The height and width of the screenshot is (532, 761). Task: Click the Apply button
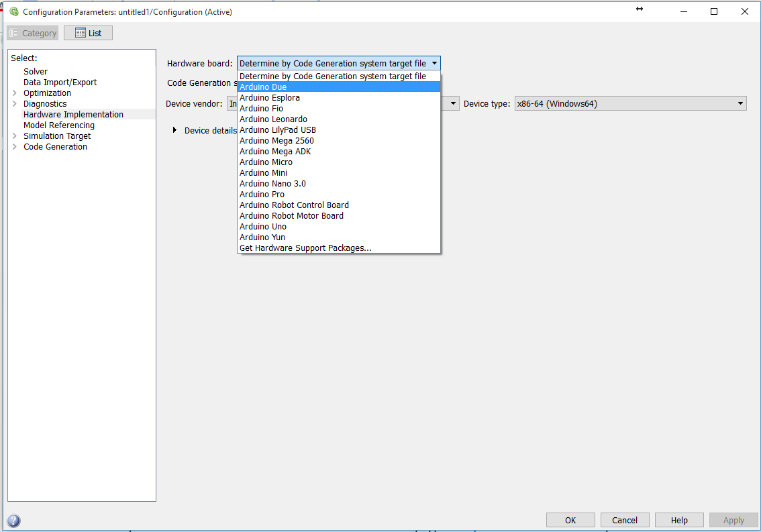[733, 520]
